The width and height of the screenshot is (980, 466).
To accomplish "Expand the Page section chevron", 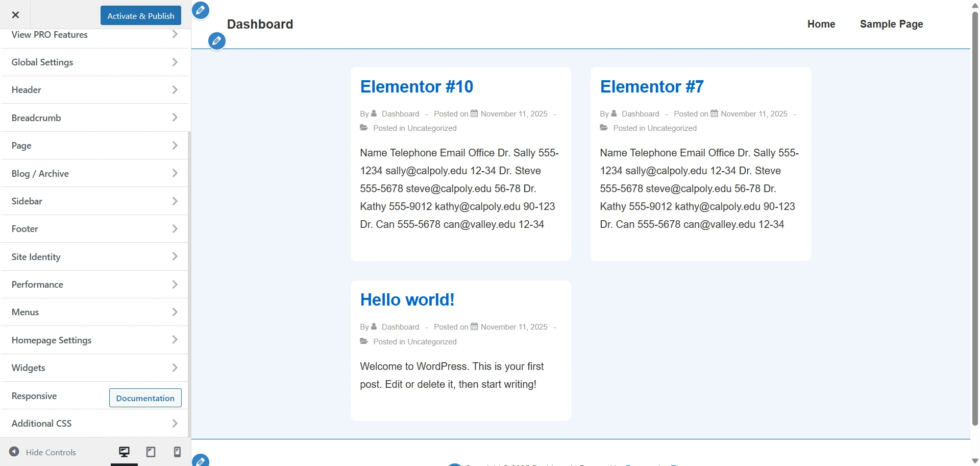I will coord(175,146).
